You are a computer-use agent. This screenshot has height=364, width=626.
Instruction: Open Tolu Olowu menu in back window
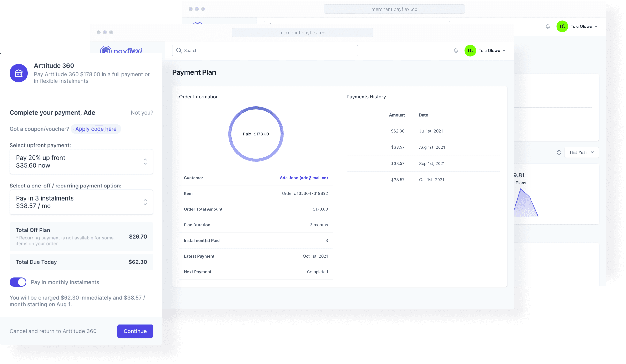584,26
